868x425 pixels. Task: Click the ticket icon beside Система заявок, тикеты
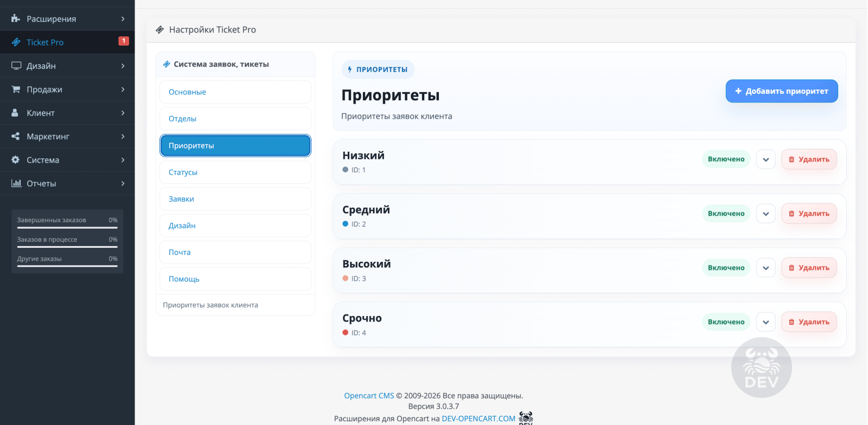[x=167, y=64]
